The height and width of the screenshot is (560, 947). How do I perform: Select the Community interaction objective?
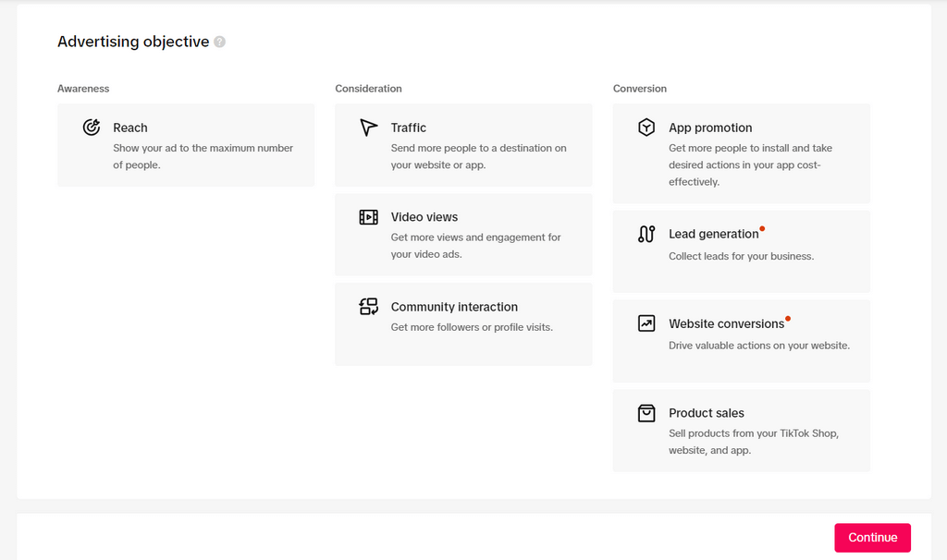[x=464, y=324]
